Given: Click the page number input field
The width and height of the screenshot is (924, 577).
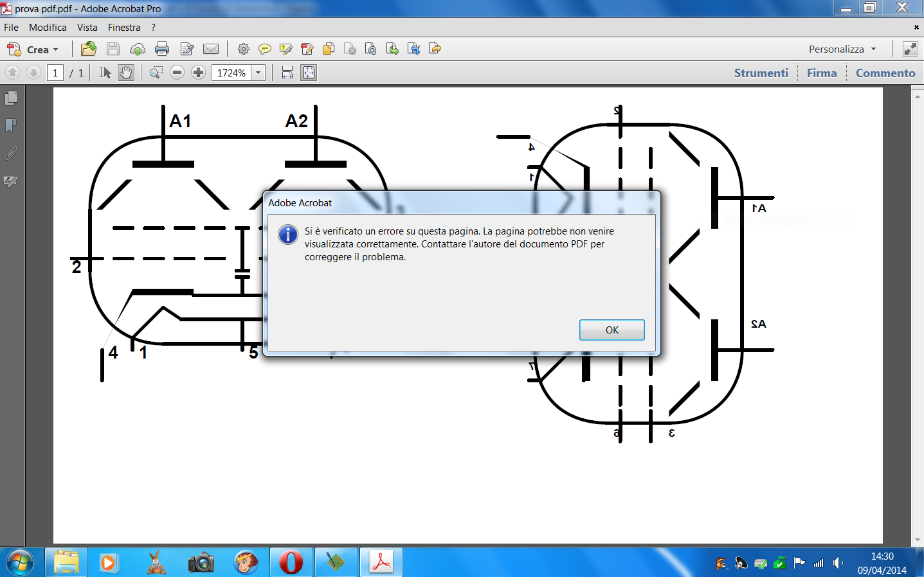Looking at the screenshot, I should [x=55, y=73].
